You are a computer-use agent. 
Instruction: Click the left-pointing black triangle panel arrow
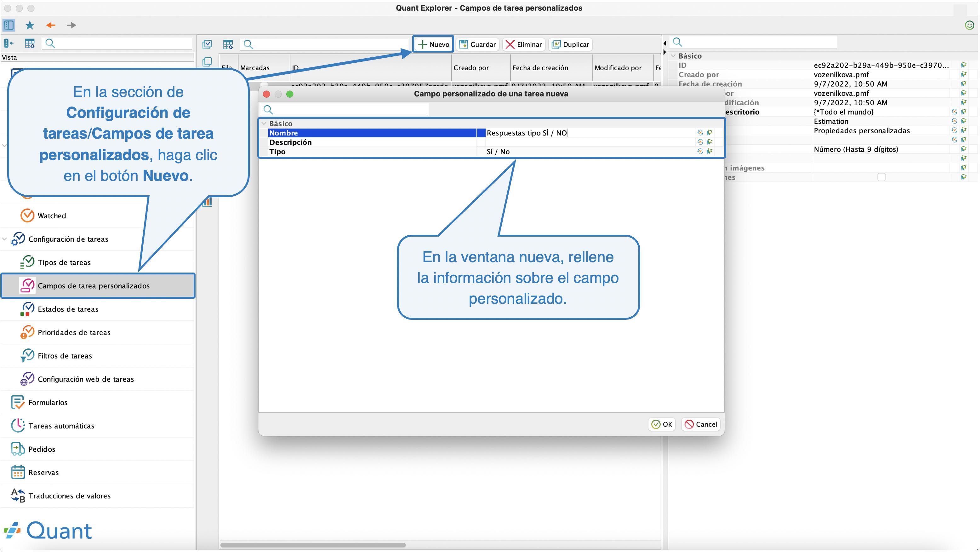click(665, 43)
